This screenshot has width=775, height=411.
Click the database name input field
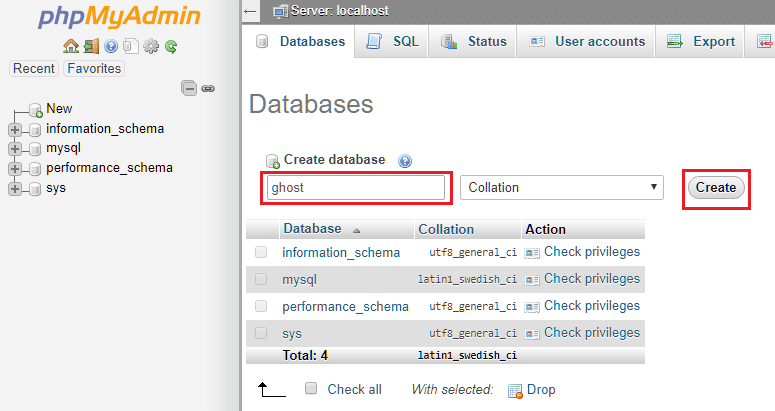[x=356, y=188]
